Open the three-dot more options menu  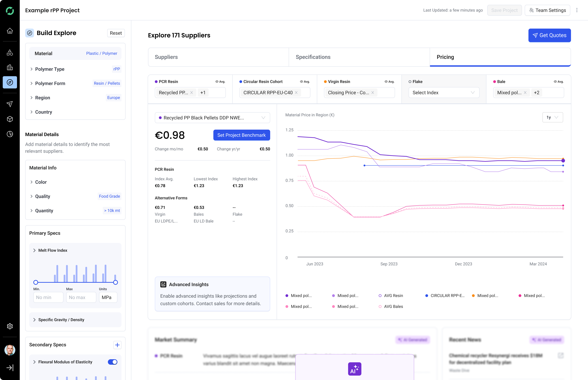pos(577,10)
